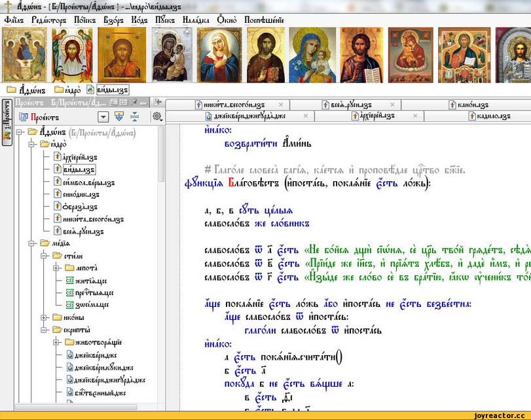Click the hide-panel arrow icon beside project header
531x420 pixels.
point(158,102)
